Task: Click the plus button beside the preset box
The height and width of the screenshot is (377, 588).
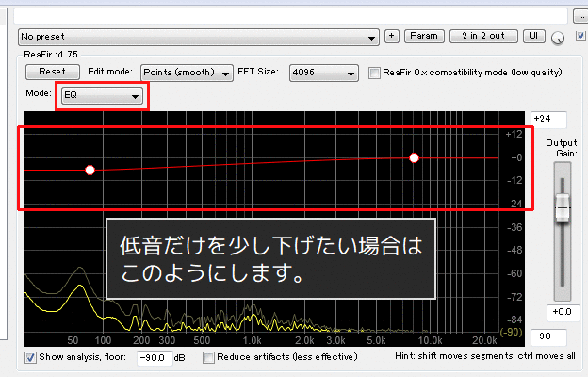Action: click(x=392, y=36)
